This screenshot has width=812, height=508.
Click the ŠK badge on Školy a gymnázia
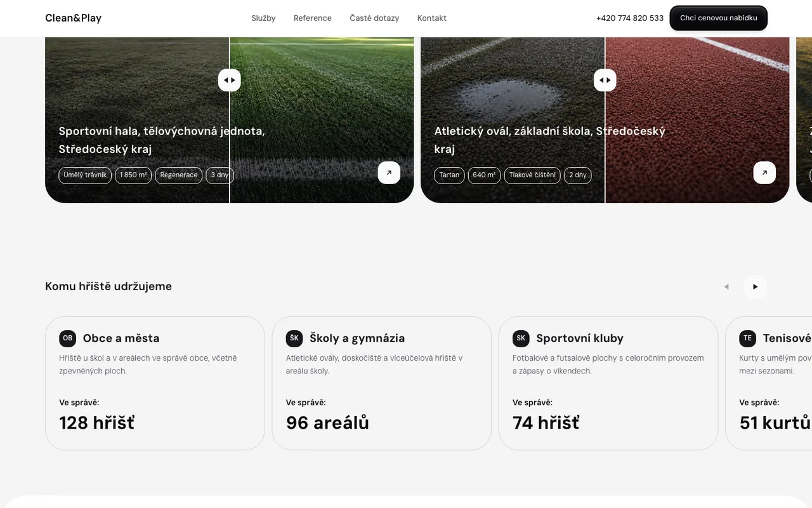[x=294, y=338]
